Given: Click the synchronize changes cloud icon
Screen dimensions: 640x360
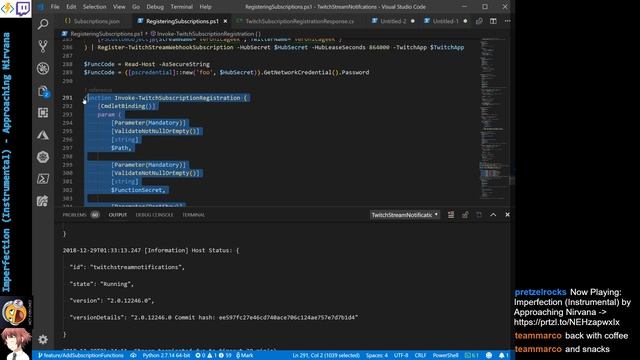Looking at the screenshot, I should tap(133, 356).
